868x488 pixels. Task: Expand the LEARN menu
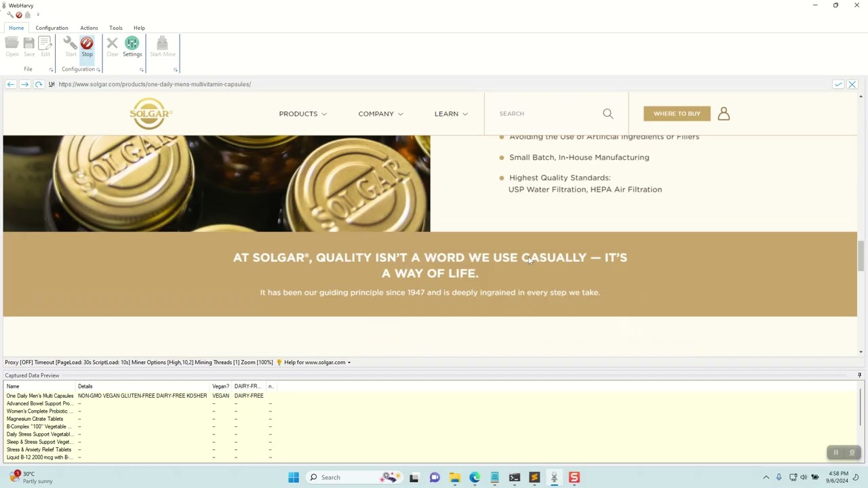click(451, 114)
